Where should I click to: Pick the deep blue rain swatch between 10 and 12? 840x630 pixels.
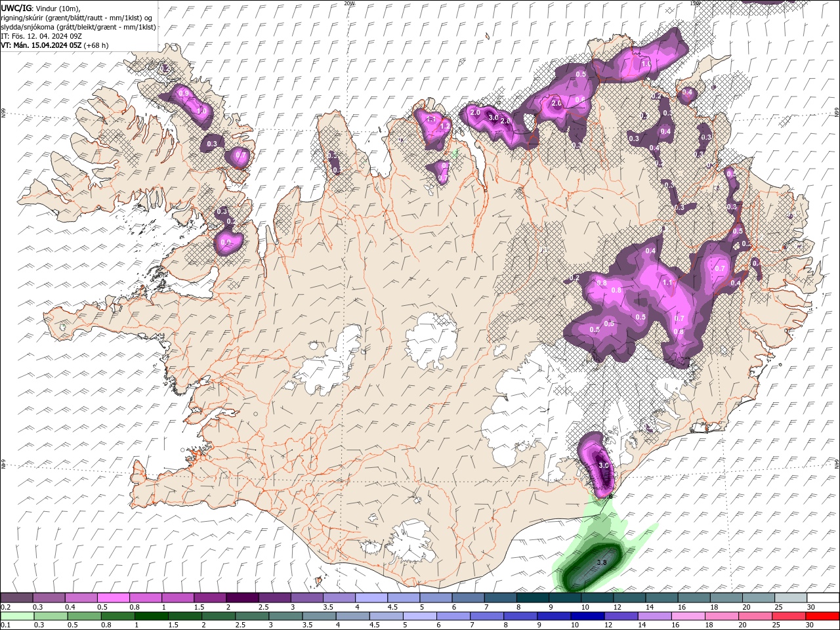587,616
